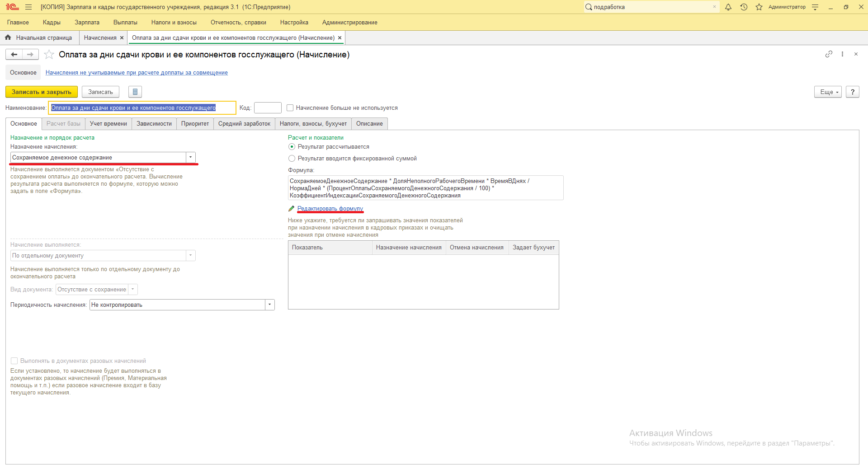Navigate back with the left arrow

14,55
